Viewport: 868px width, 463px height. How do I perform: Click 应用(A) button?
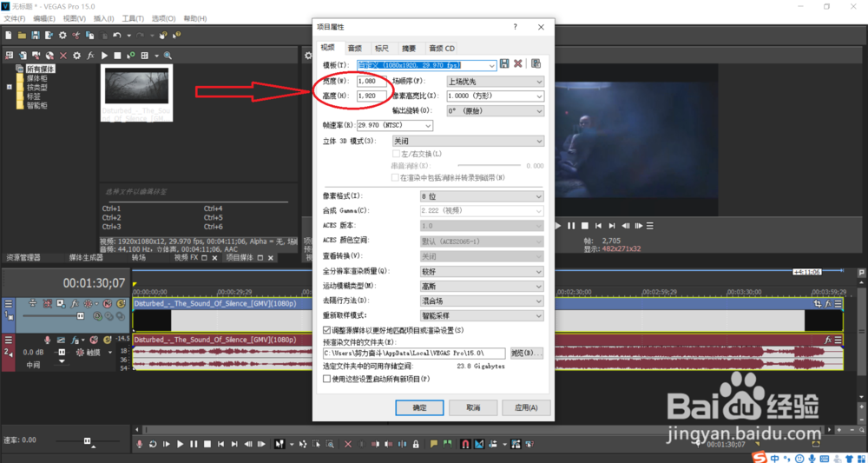(x=527, y=407)
